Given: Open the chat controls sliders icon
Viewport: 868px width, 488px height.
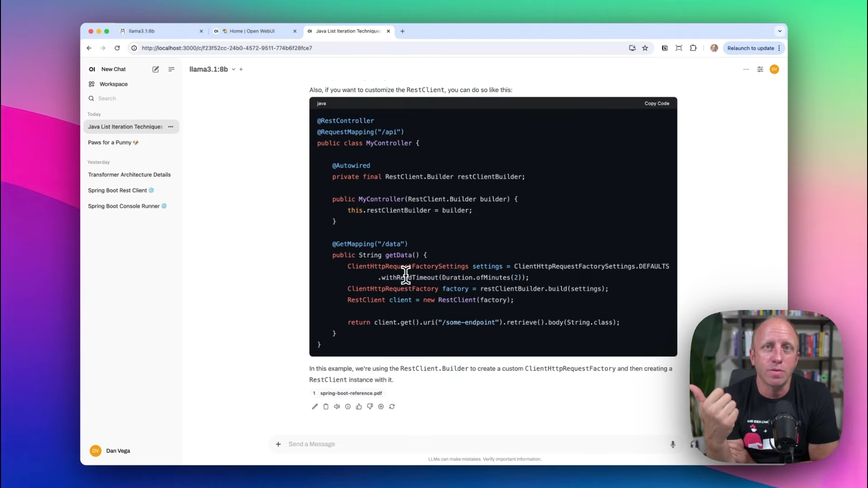Looking at the screenshot, I should tap(760, 69).
